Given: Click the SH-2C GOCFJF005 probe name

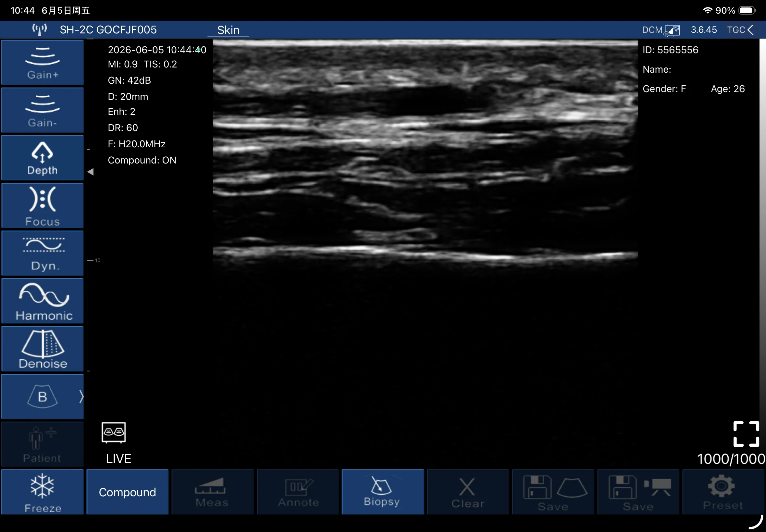Looking at the screenshot, I should (x=108, y=30).
